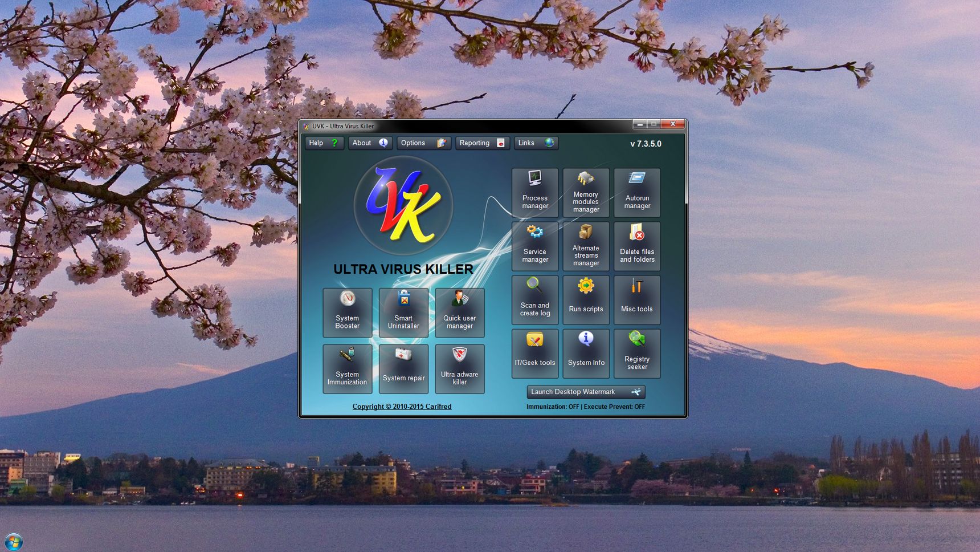Show System Info

coord(586,354)
